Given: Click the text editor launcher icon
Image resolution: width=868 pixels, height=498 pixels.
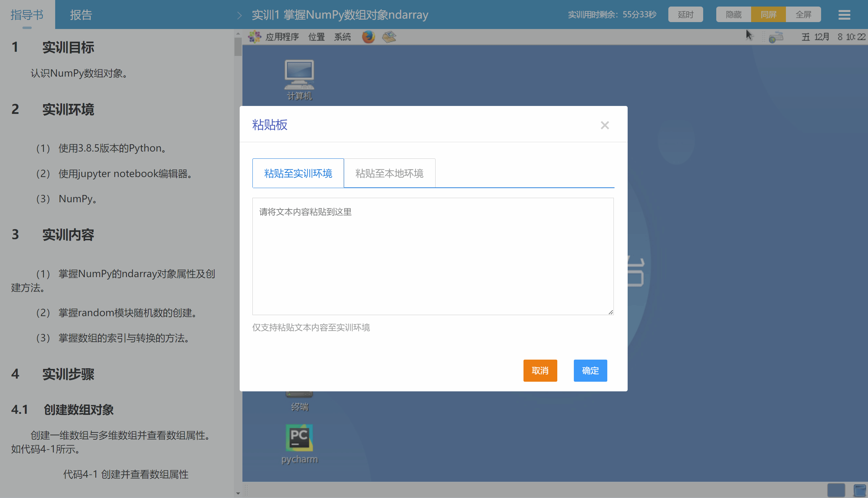Looking at the screenshot, I should click(x=389, y=37).
